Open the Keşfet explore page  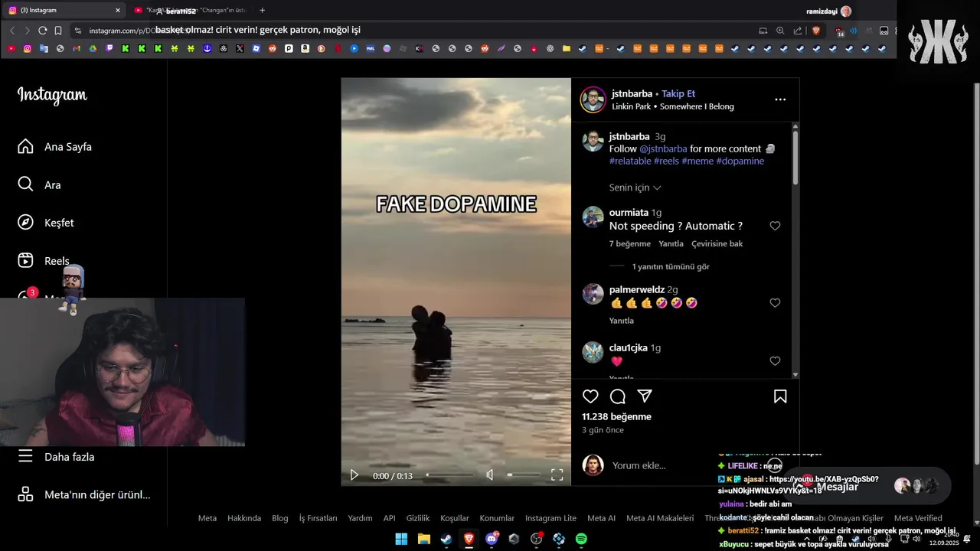pos(46,223)
